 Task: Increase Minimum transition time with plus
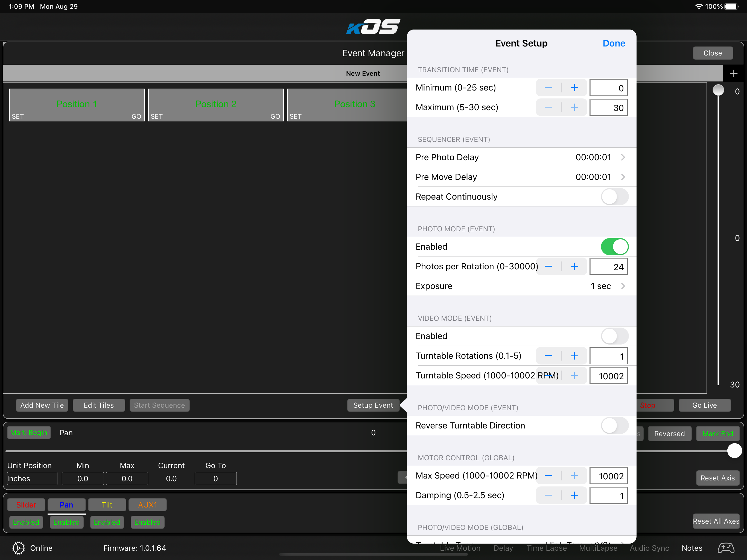[574, 88]
